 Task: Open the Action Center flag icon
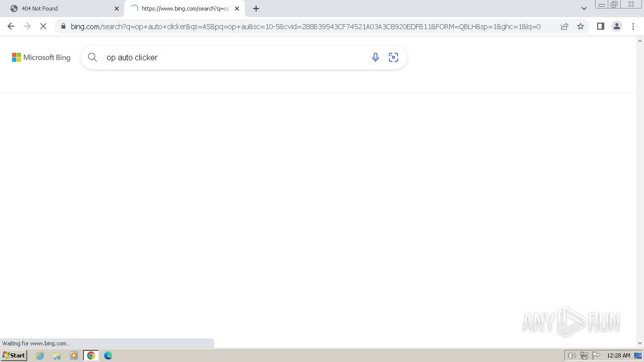point(596,355)
